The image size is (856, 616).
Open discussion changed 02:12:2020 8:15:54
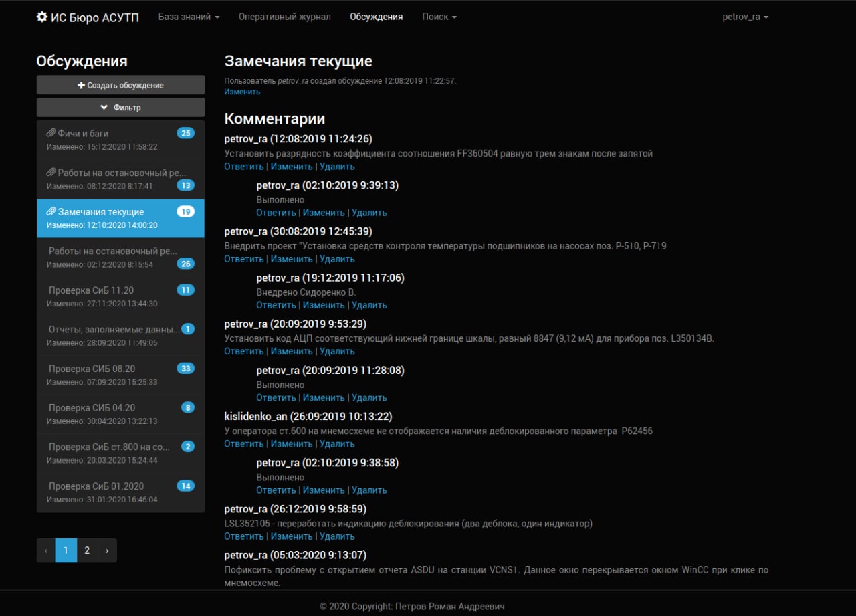(121, 258)
